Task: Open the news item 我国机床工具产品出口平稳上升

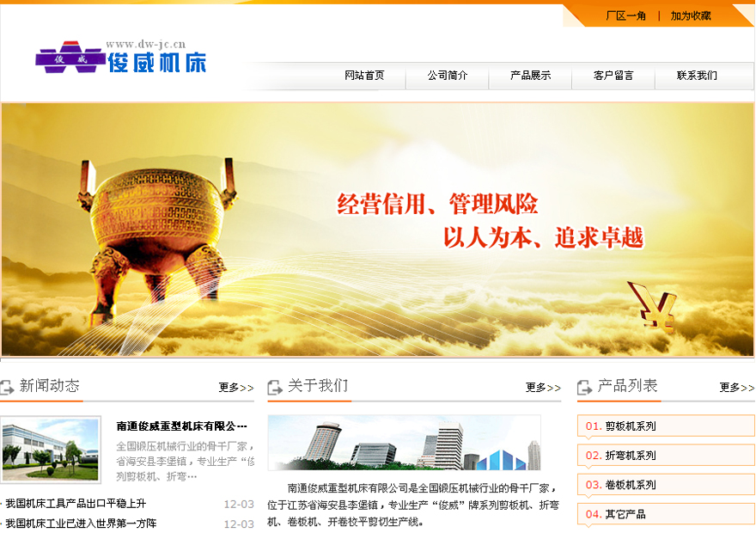Action: (x=76, y=504)
